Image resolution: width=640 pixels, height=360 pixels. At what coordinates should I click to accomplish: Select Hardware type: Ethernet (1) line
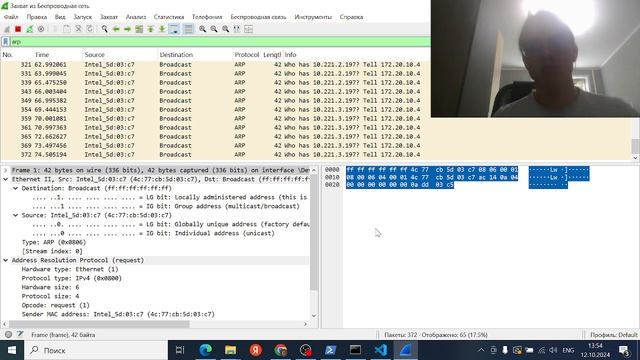(x=70, y=269)
